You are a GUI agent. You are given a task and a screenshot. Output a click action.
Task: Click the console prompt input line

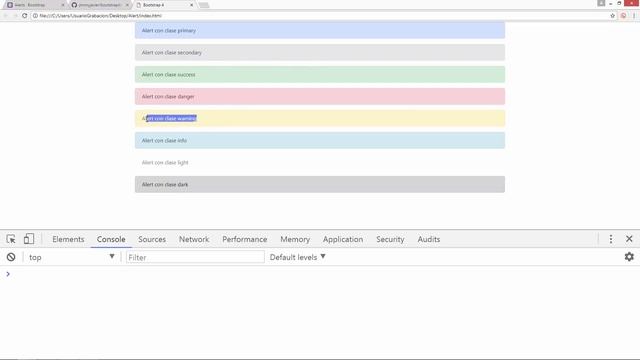[320, 274]
